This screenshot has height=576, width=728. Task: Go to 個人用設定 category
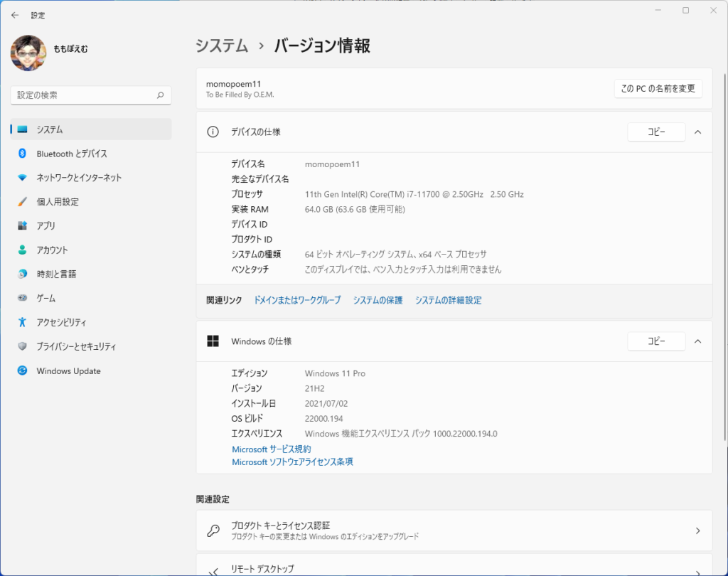tap(90, 202)
